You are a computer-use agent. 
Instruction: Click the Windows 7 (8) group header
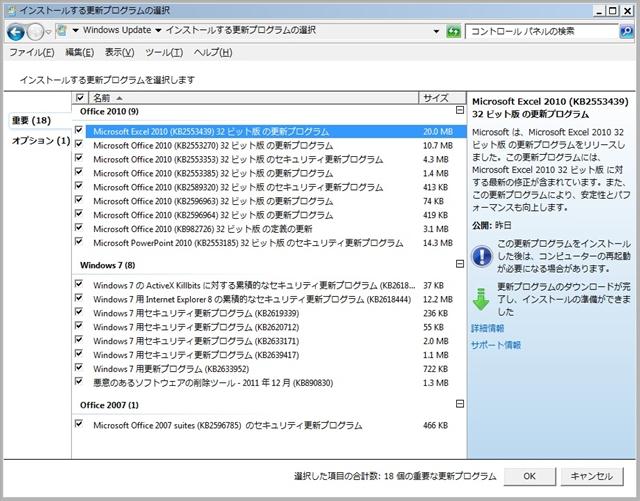107,265
